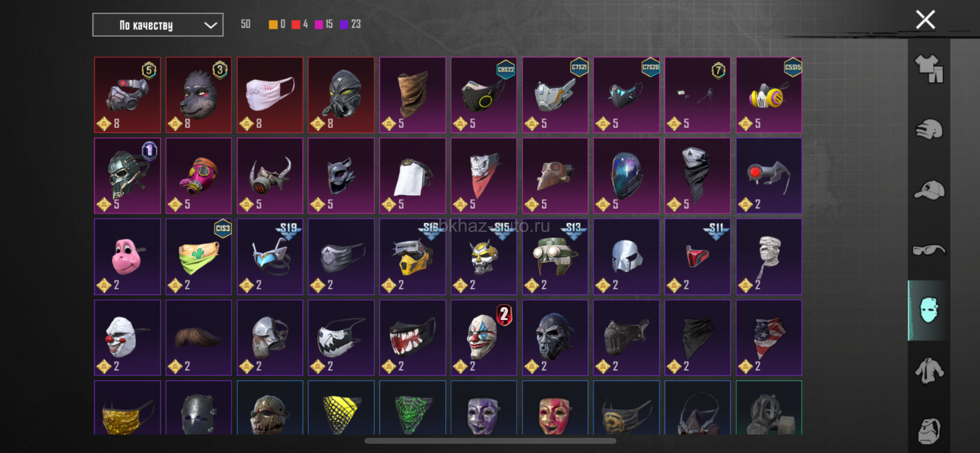Choose the pink pig mask item

(x=127, y=257)
